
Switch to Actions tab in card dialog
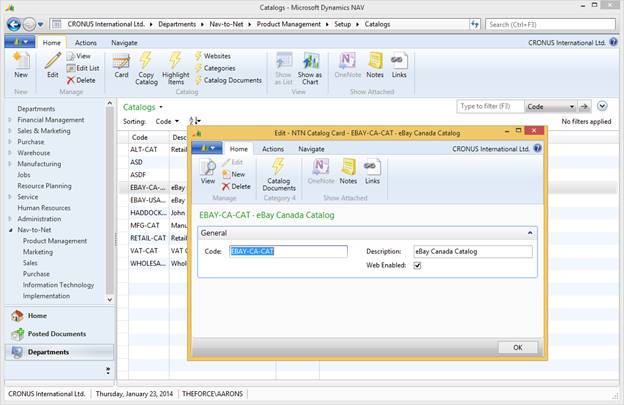tap(273, 149)
